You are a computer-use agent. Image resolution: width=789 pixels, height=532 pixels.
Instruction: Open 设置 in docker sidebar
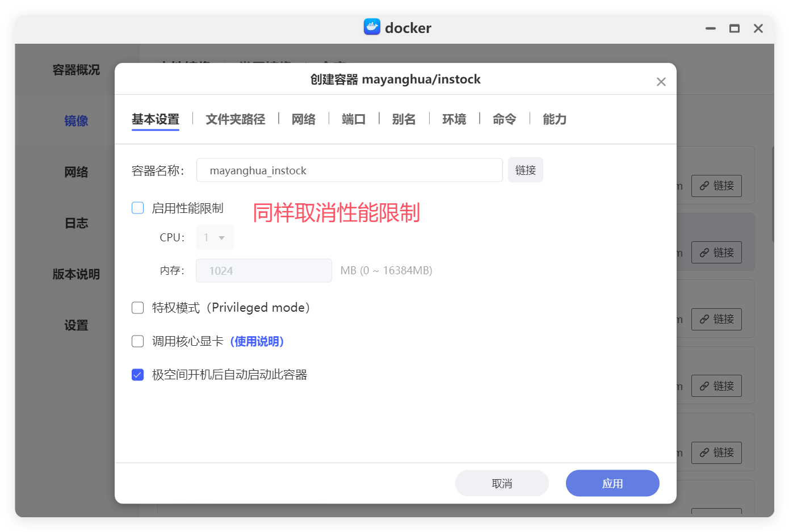76,325
